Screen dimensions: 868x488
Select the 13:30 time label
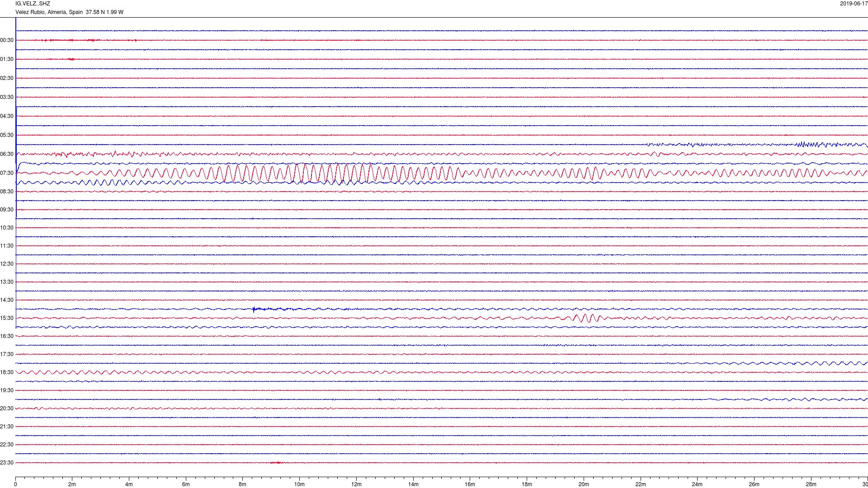coord(7,282)
